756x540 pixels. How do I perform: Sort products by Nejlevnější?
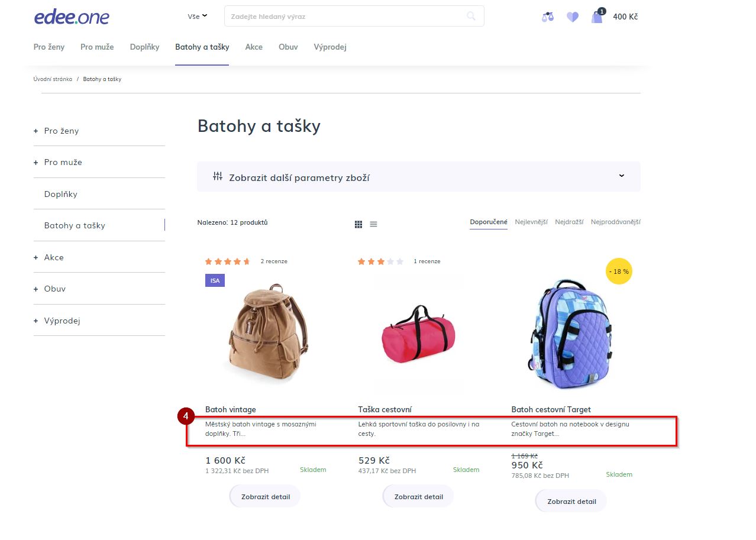click(531, 222)
